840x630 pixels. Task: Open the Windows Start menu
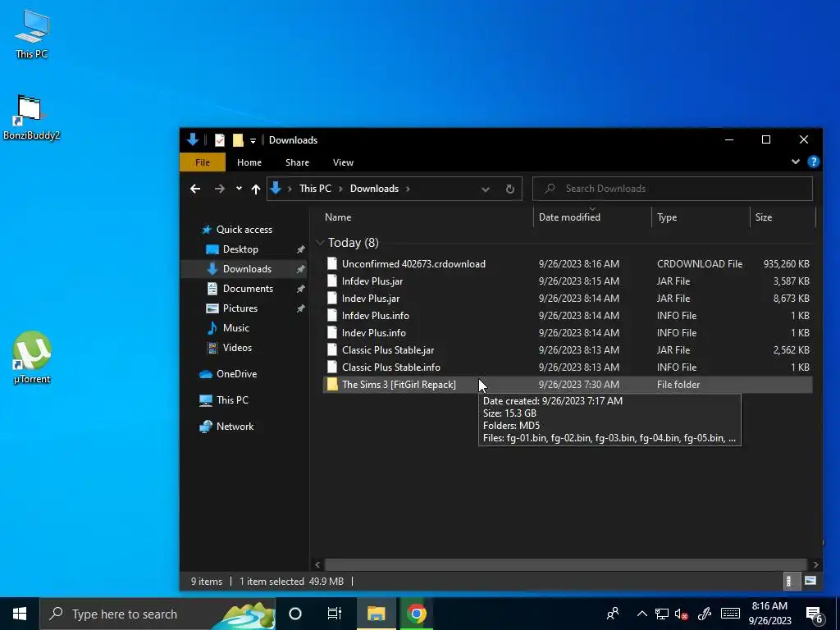coord(20,614)
